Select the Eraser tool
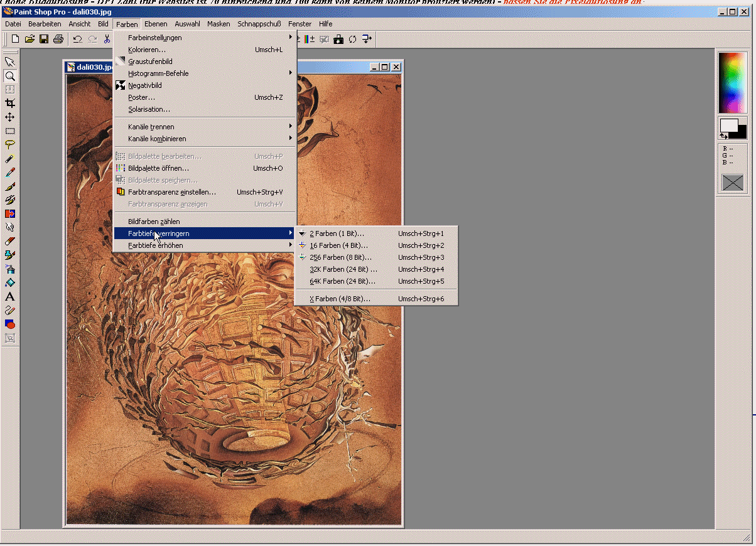The image size is (756, 546). pyautogui.click(x=10, y=241)
